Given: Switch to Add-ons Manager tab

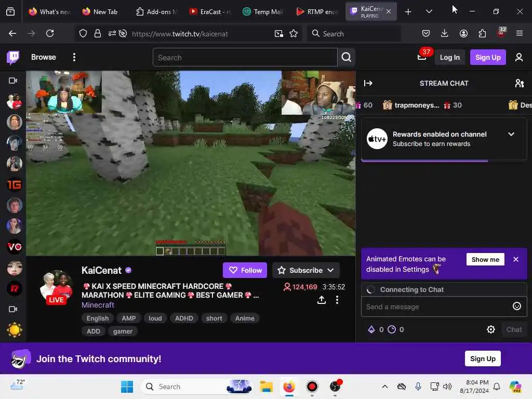Looking at the screenshot, I should [x=157, y=12].
